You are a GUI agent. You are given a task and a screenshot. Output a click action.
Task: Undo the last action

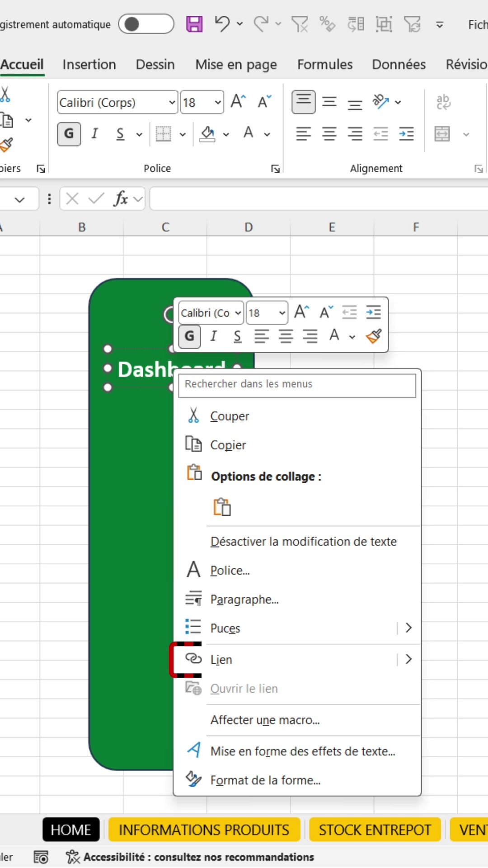pos(222,24)
